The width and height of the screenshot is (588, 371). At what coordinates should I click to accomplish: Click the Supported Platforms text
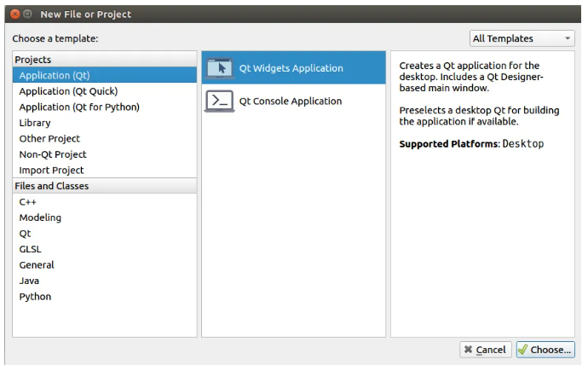471,143
